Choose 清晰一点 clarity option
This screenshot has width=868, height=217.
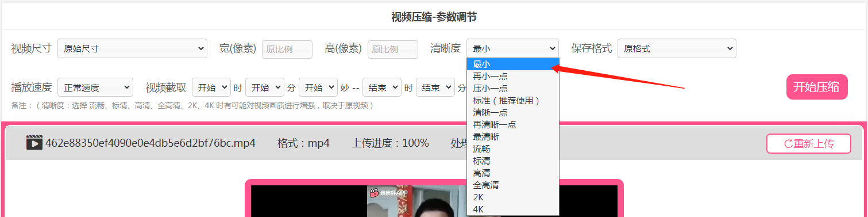pyautogui.click(x=513, y=112)
